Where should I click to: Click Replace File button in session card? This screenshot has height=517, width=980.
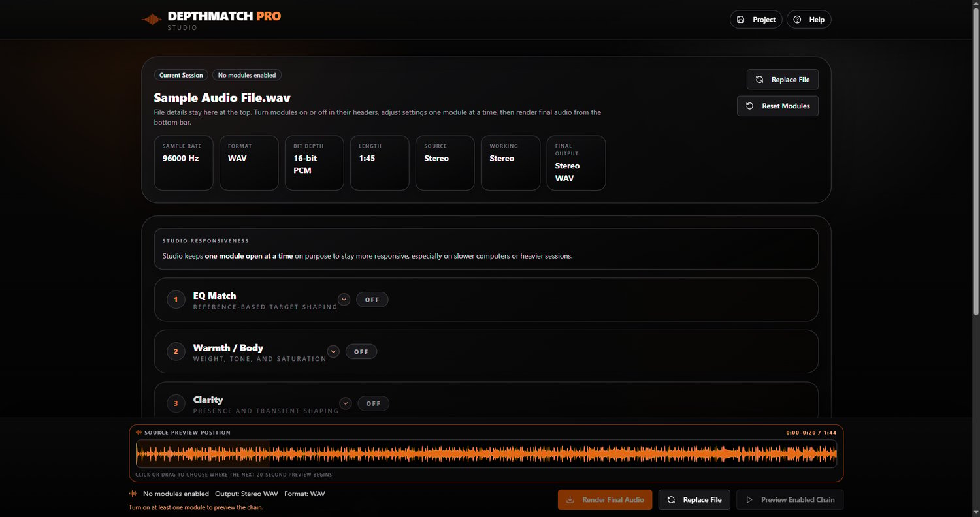(x=783, y=80)
